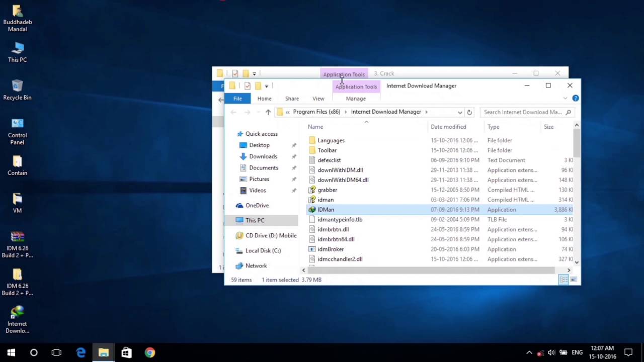
Task: Click the ENG language indicator
Action: (x=577, y=352)
